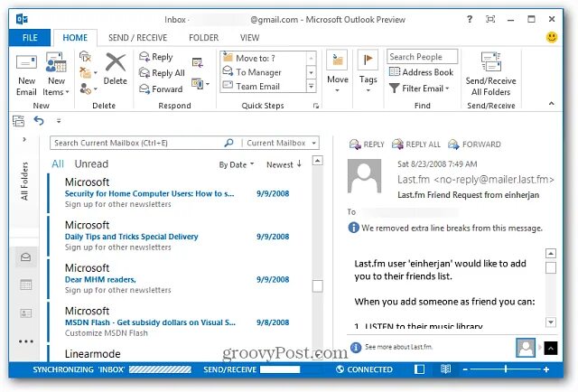Click the Search People field
578x392 pixels.
click(x=422, y=56)
